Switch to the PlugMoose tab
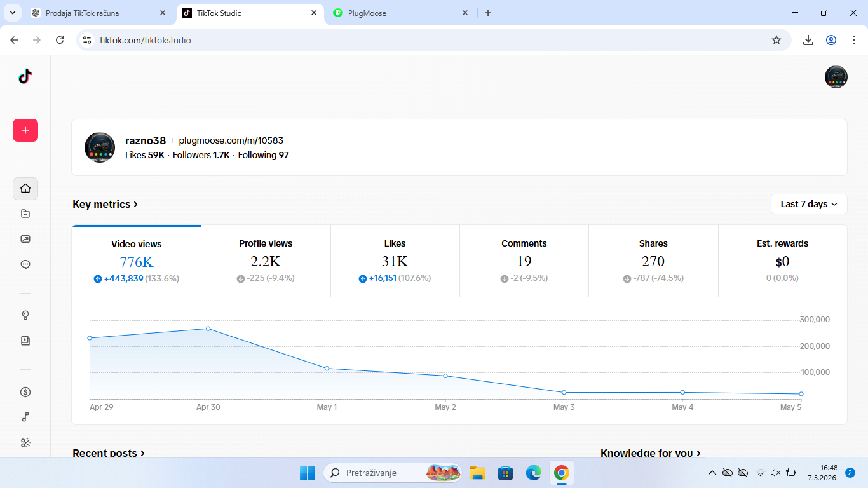 400,13
